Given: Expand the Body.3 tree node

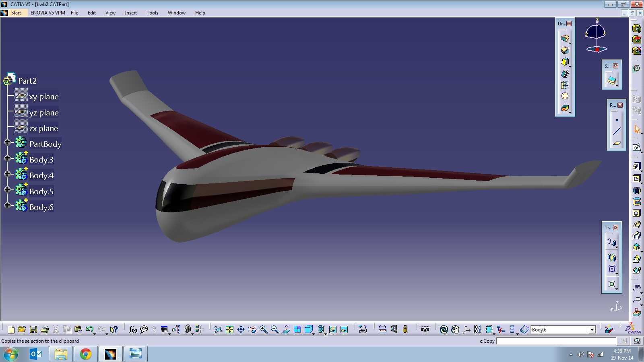Looking at the screenshot, I should coord(7,158).
